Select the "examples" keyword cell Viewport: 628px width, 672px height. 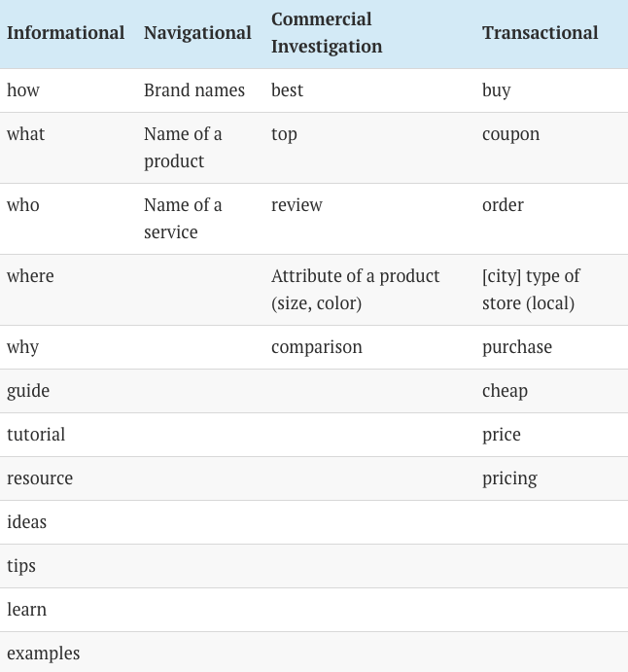tap(43, 654)
